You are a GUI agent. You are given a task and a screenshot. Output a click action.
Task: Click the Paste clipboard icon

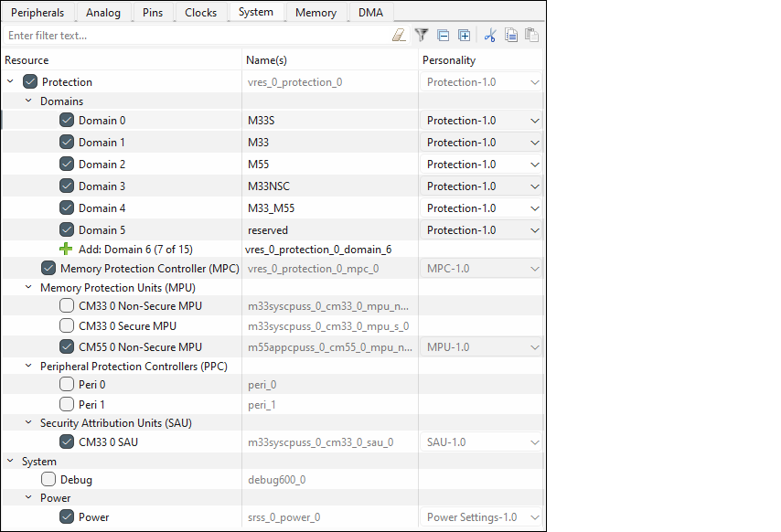[531, 36]
